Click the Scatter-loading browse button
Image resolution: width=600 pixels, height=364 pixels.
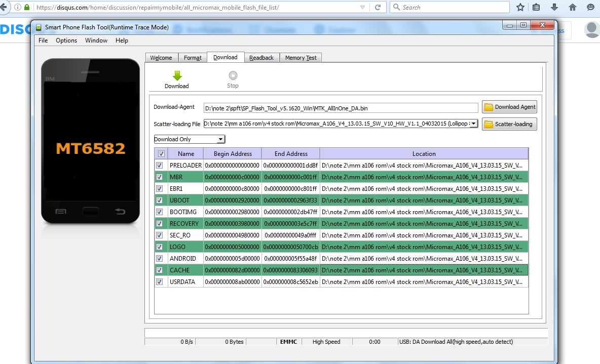click(x=509, y=124)
